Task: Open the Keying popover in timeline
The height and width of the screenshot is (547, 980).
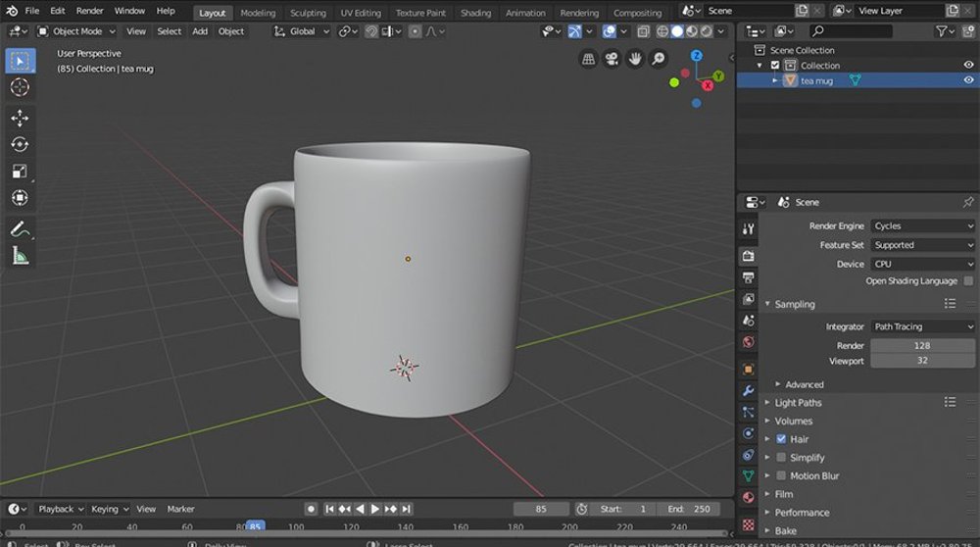Action: tap(109, 509)
